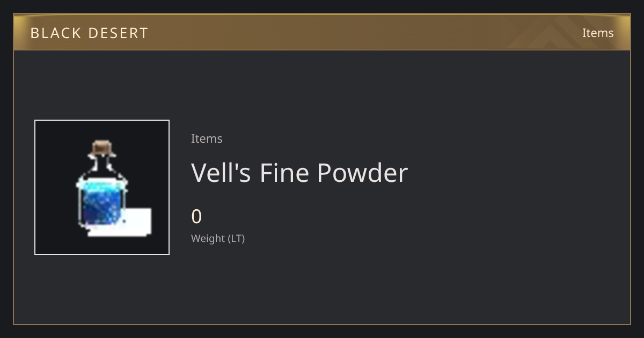This screenshot has height=338, width=644.
Task: Click the faint chevron emblem in the header
Action: [x=563, y=33]
